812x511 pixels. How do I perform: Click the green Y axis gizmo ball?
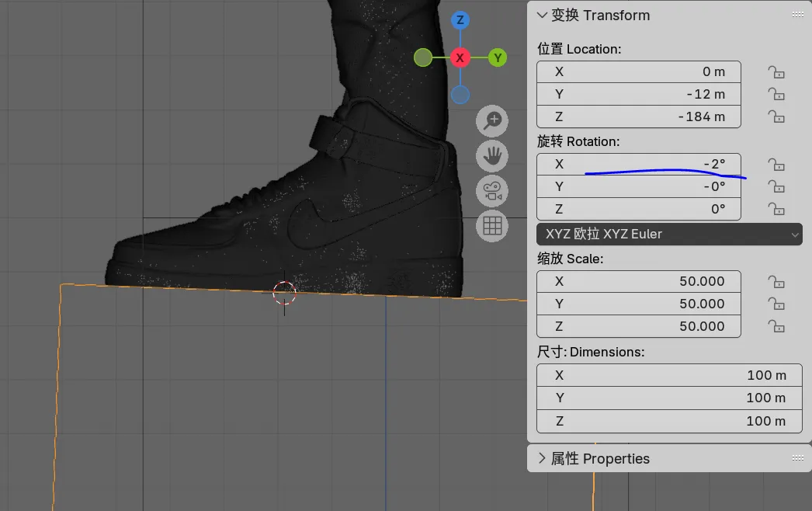click(498, 57)
